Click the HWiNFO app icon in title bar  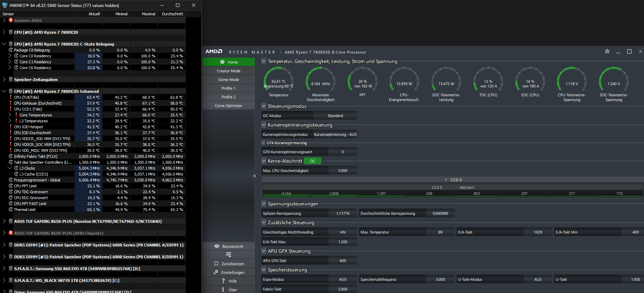pyautogui.click(x=5, y=5)
